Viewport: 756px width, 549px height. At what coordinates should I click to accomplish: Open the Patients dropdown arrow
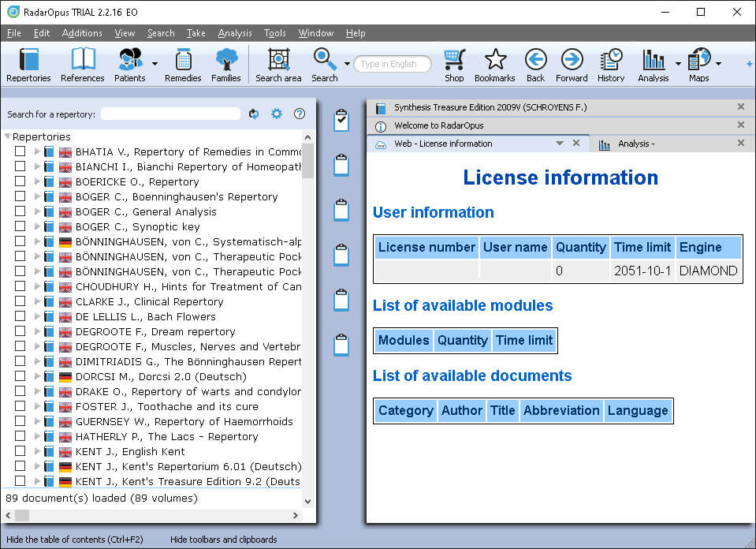(155, 64)
